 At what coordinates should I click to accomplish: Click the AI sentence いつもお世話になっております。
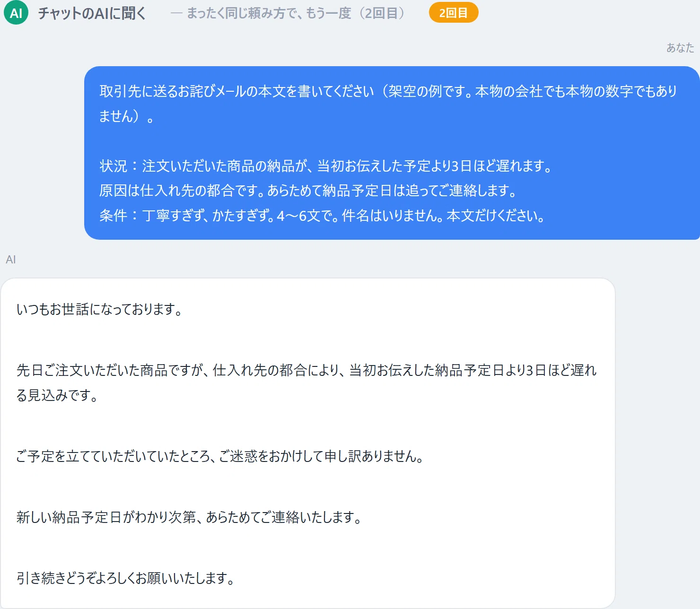coord(99,309)
